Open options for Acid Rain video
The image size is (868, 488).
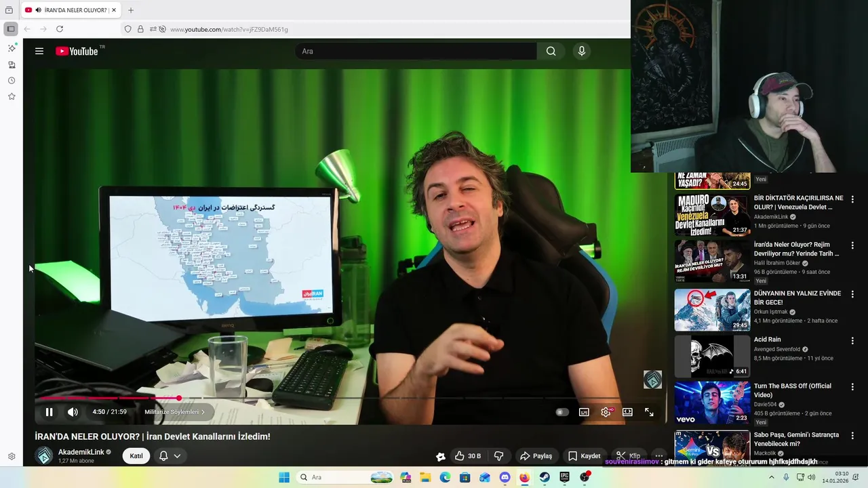click(852, 340)
